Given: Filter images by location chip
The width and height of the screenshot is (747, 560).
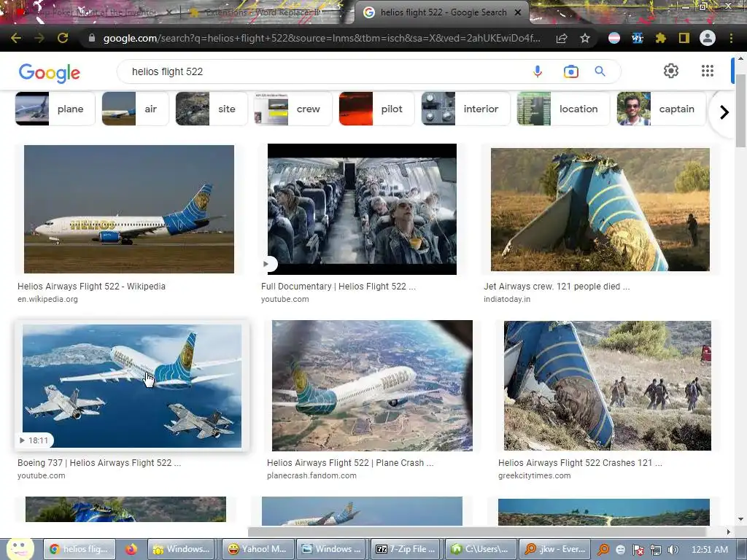Looking at the screenshot, I should tap(563, 109).
